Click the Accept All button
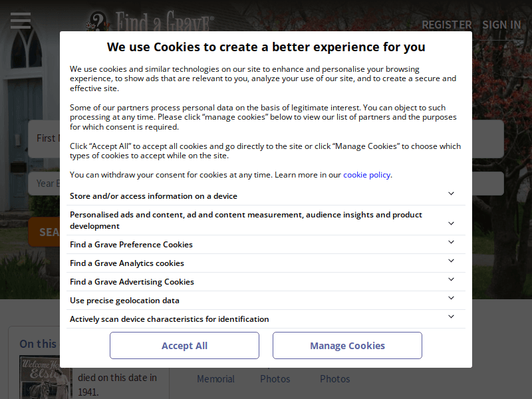The image size is (532, 399). click(184, 346)
